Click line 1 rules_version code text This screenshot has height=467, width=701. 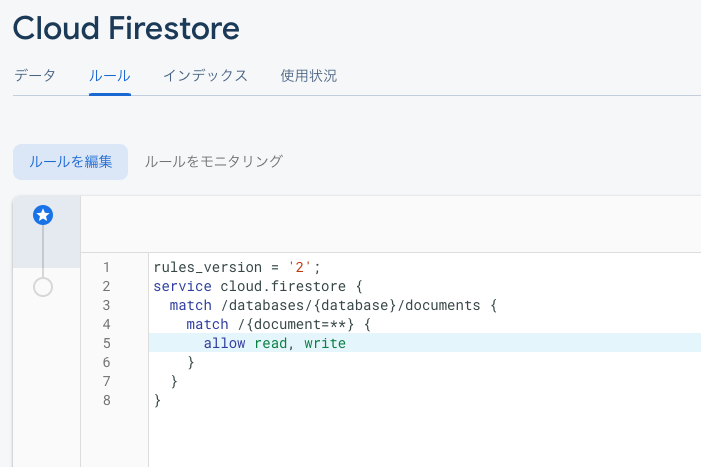[x=237, y=267]
